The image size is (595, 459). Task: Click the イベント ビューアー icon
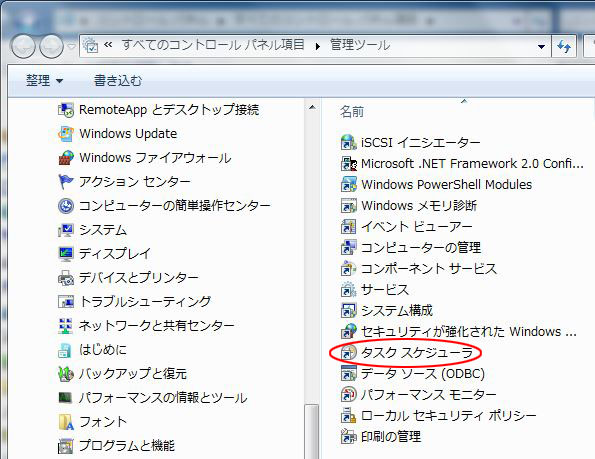pos(348,226)
